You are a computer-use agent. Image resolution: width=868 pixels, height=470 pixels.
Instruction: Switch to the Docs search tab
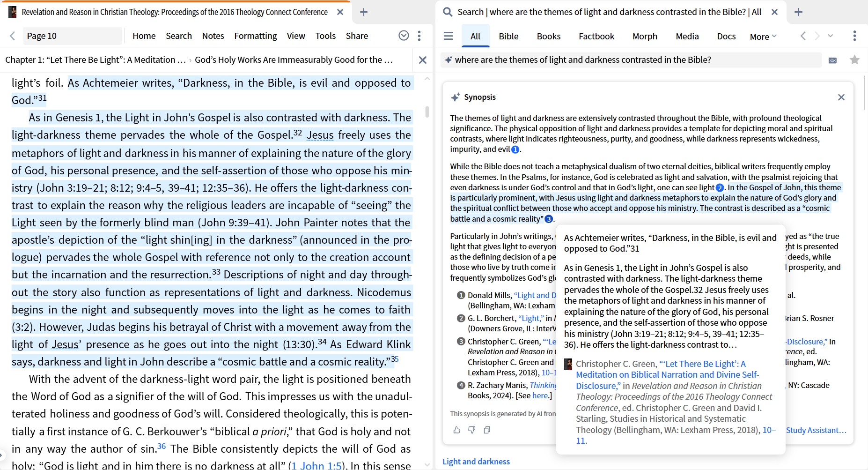pyautogui.click(x=726, y=36)
